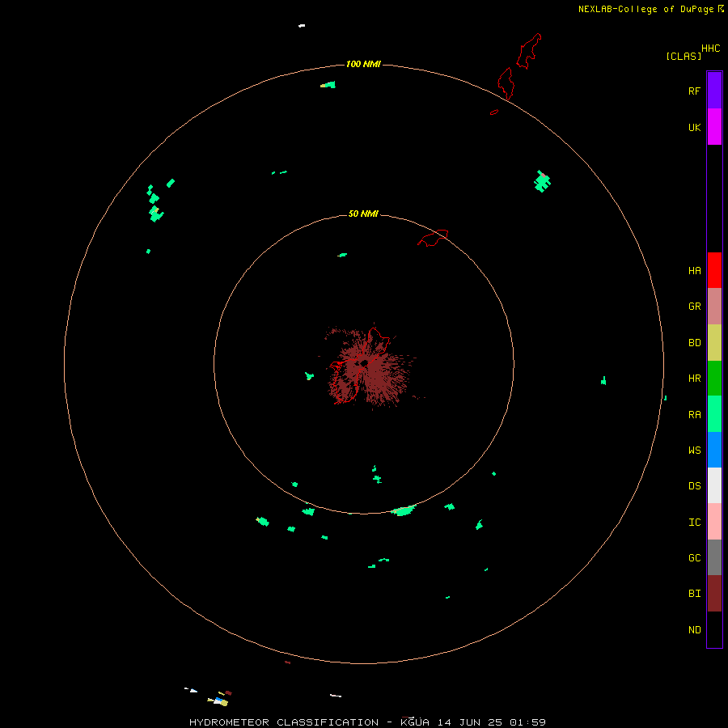Image resolution: width=728 pixels, height=728 pixels.
Task: Click the BD legend label
Action: 694,343
